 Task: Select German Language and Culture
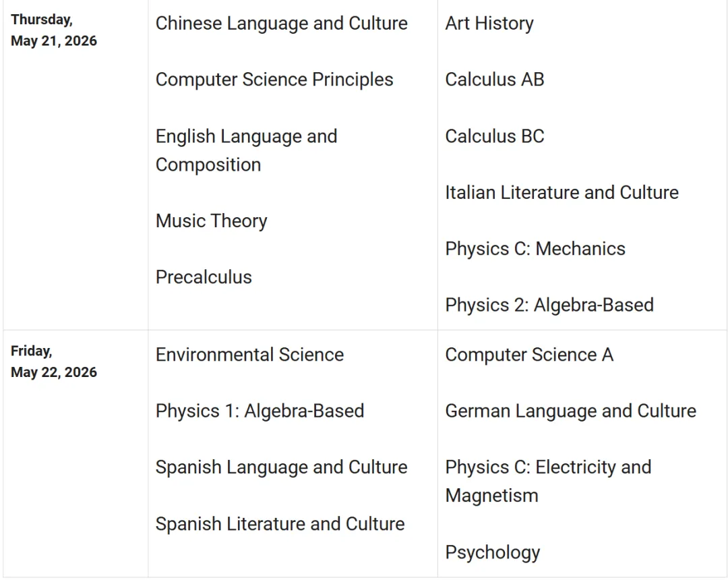point(571,411)
